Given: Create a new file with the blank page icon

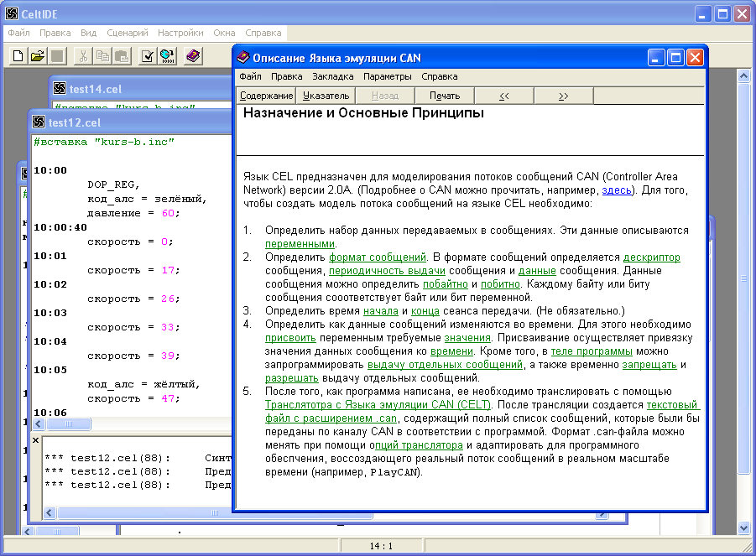Looking at the screenshot, I should click(18, 56).
